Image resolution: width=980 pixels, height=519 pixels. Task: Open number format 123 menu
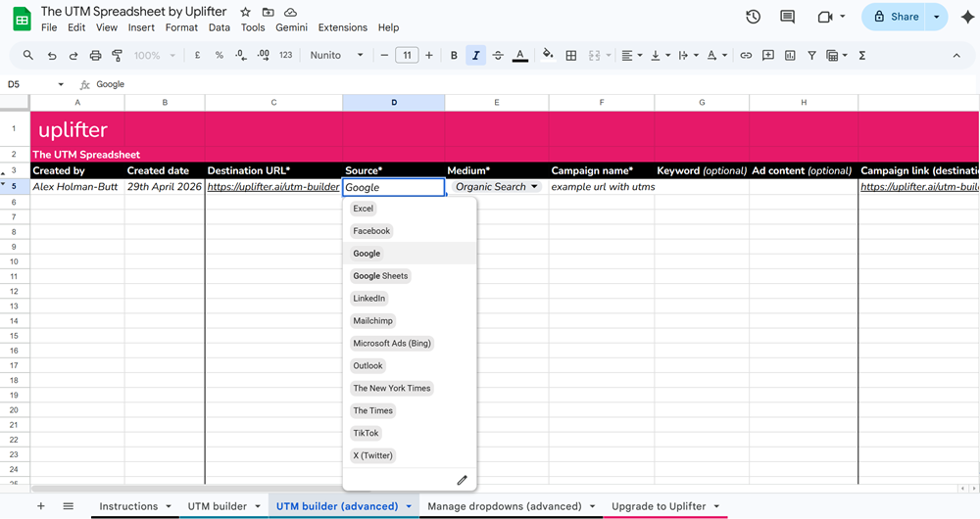(x=285, y=55)
